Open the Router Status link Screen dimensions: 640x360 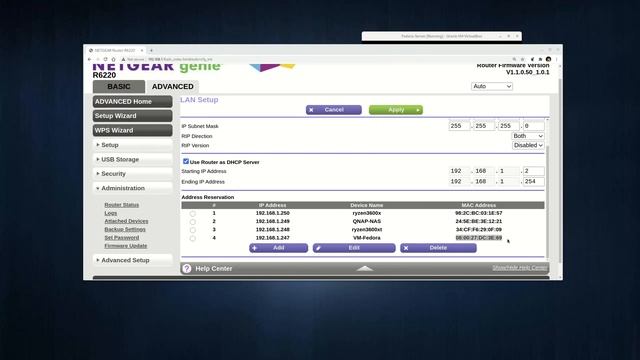pos(122,205)
